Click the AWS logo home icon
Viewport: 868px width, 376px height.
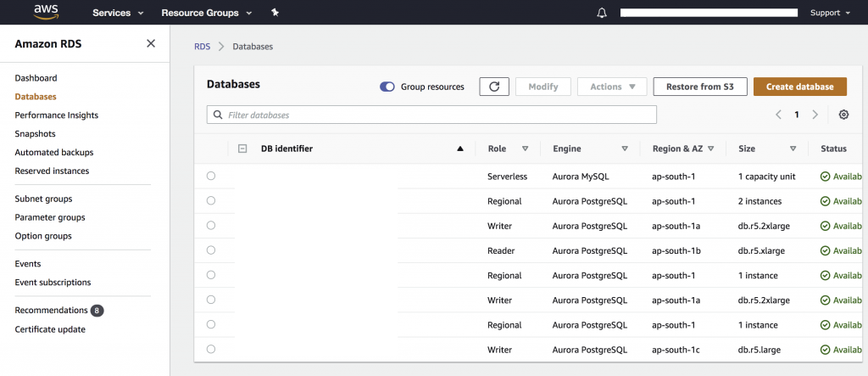[46, 12]
